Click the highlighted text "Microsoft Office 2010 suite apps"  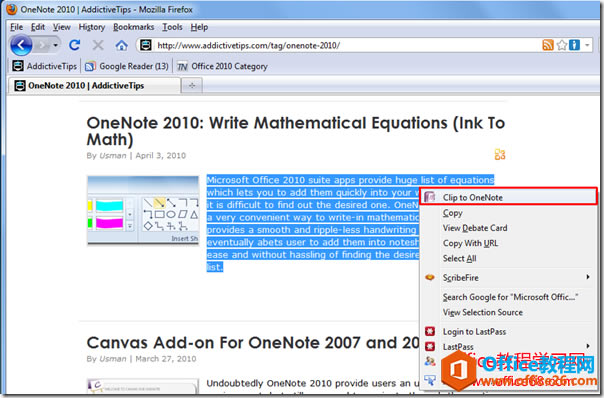pos(280,180)
